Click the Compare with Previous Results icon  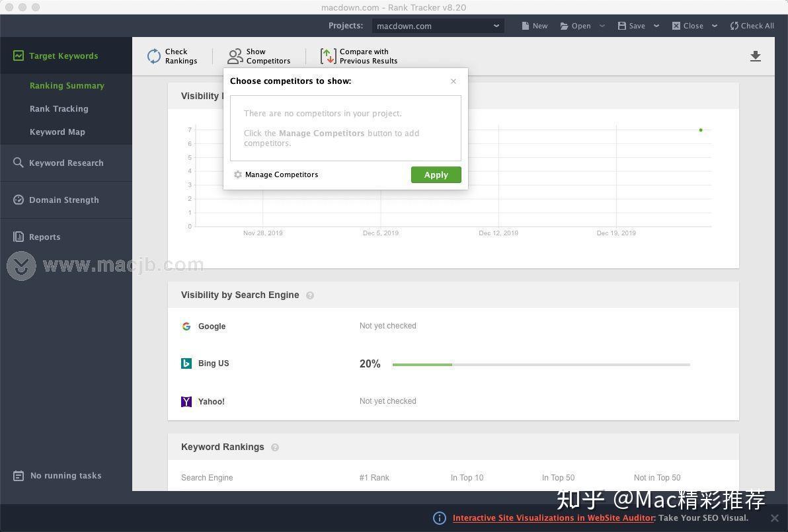328,56
